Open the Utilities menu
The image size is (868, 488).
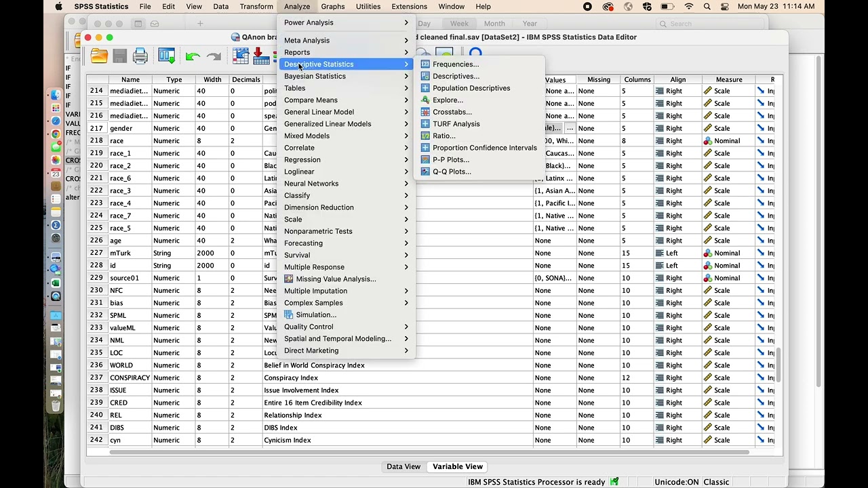tap(368, 7)
